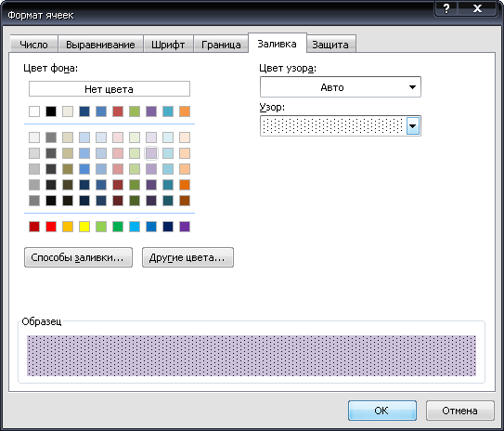The width and height of the screenshot is (504, 431).
Task: Click the Нет цвета button
Action: [110, 89]
